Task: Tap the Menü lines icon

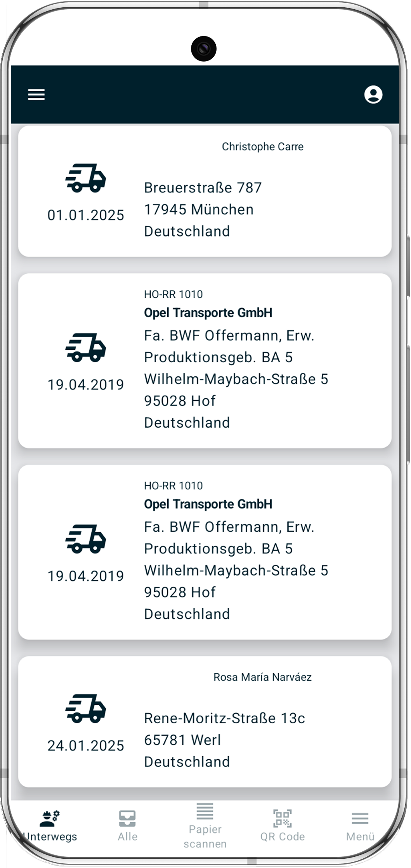Action: [x=360, y=818]
